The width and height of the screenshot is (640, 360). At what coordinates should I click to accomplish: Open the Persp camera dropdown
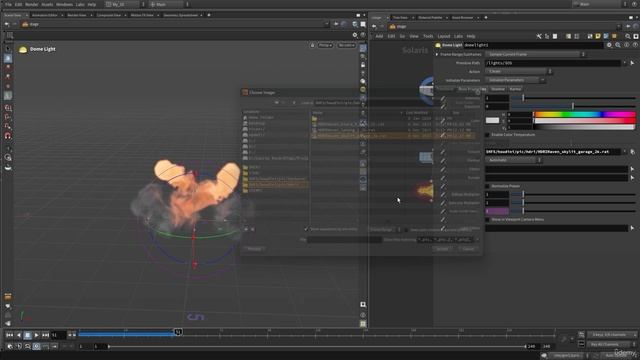pyautogui.click(x=325, y=45)
